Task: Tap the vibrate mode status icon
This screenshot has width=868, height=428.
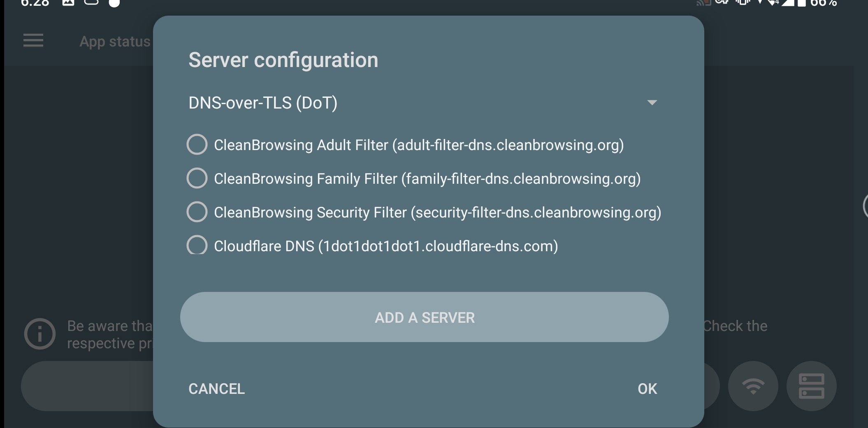Action: click(x=743, y=2)
